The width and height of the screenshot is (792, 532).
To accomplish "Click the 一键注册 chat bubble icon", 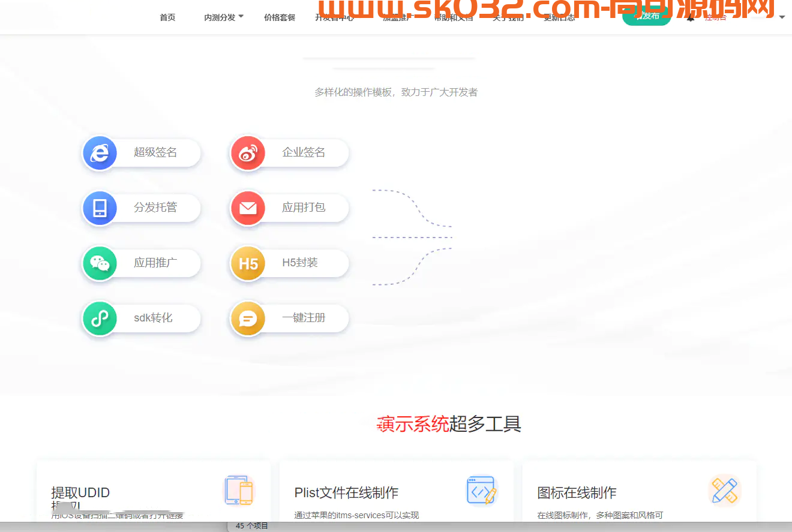I will [248, 318].
